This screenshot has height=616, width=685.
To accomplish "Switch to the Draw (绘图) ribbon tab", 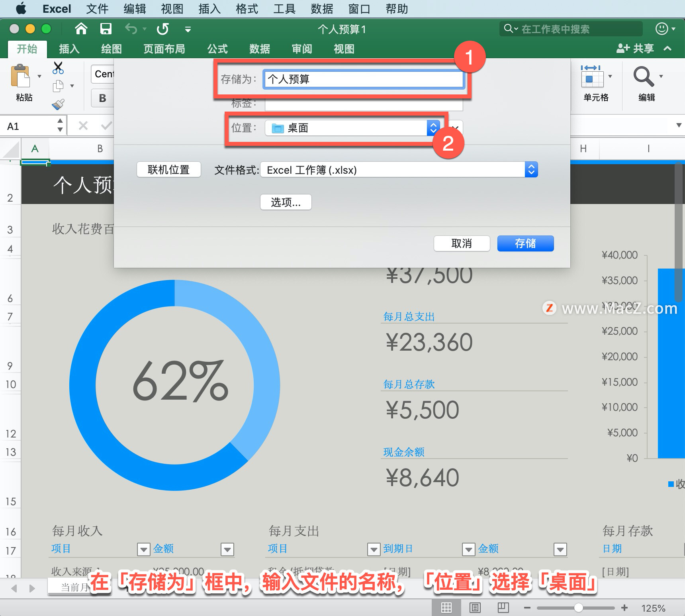I will (112, 49).
